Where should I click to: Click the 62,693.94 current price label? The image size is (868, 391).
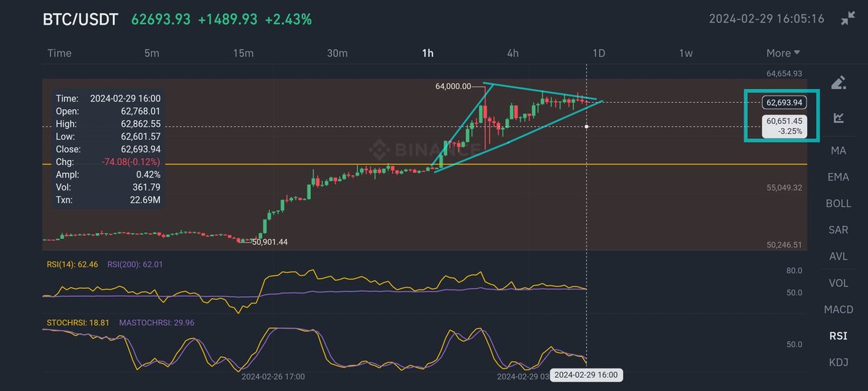point(785,101)
